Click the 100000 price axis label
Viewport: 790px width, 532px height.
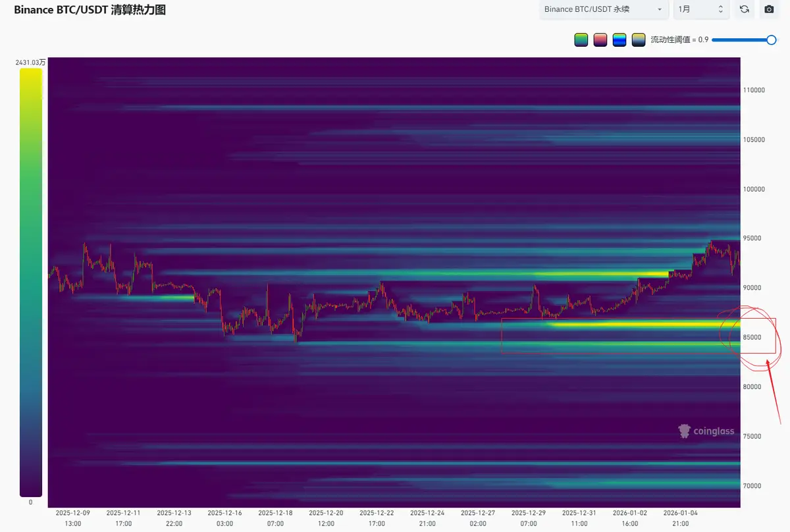[754, 189]
